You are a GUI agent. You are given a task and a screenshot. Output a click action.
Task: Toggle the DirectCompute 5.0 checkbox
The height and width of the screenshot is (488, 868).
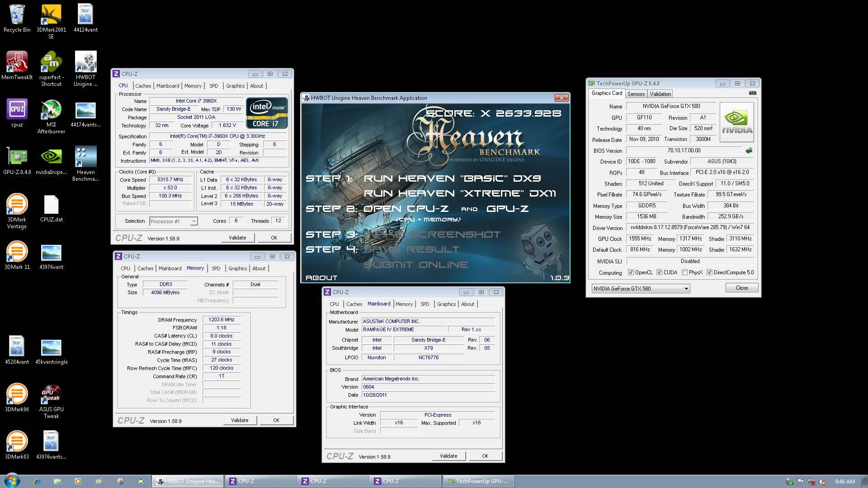point(709,272)
